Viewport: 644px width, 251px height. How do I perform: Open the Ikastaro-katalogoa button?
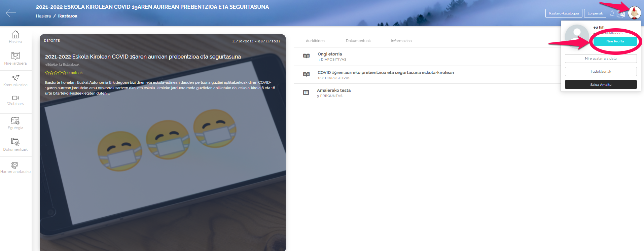coord(564,13)
